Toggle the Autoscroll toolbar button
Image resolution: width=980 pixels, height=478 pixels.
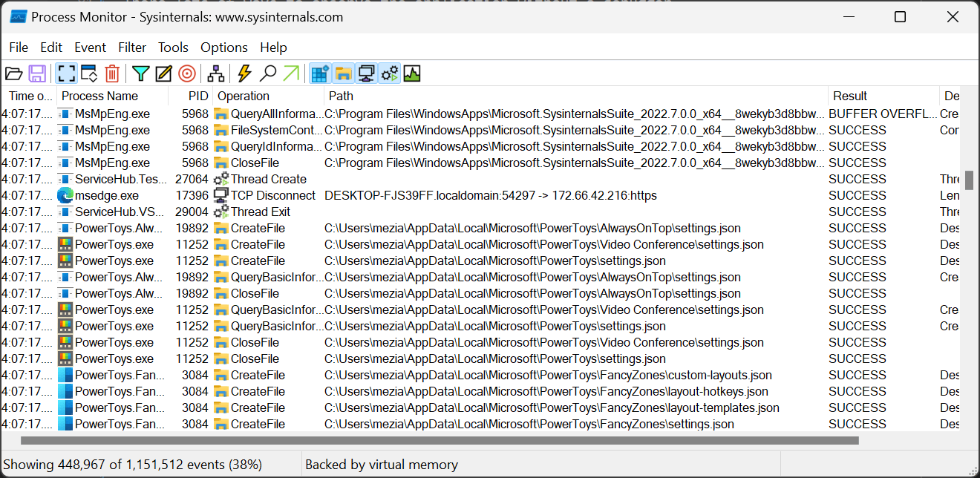click(89, 73)
